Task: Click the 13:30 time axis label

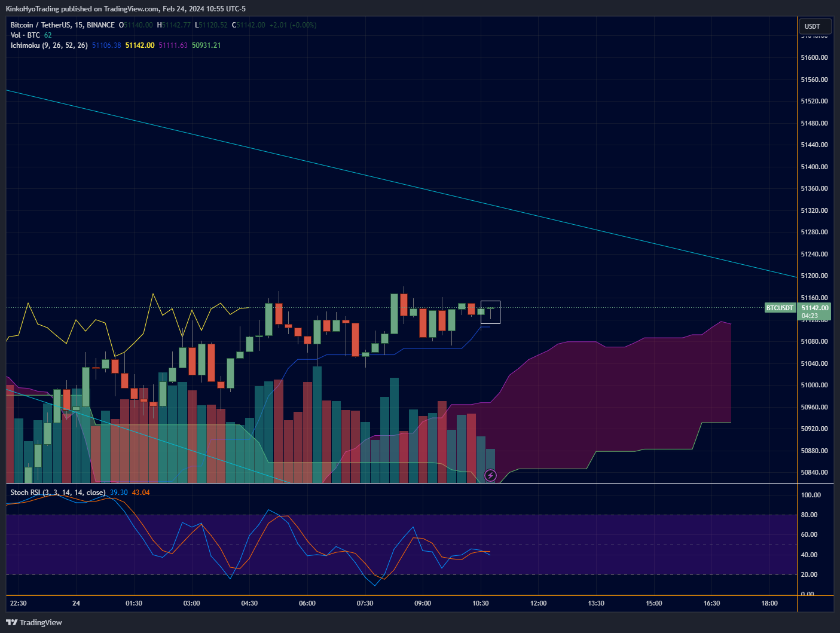Action: pos(596,603)
